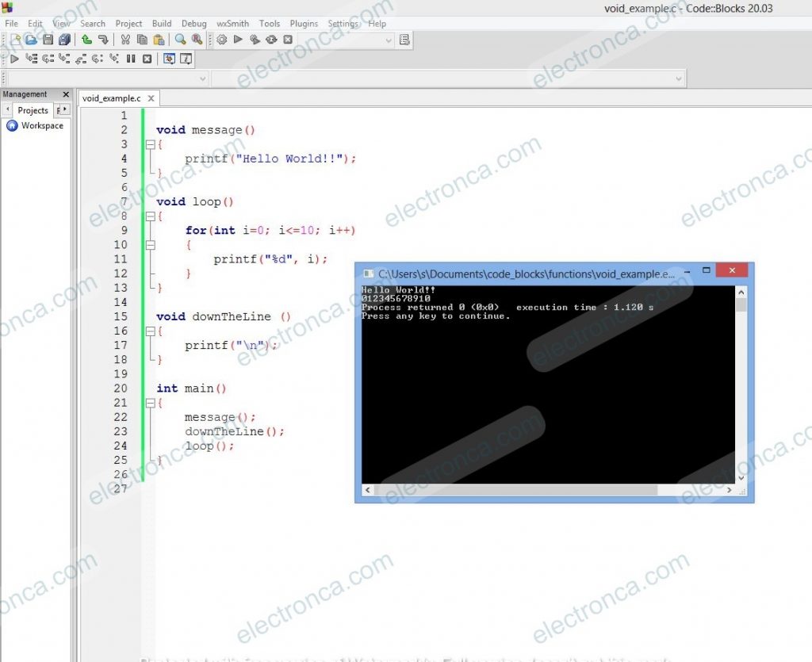Rebuild the project with the Rebuild icon
The image size is (812, 662).
tap(271, 40)
